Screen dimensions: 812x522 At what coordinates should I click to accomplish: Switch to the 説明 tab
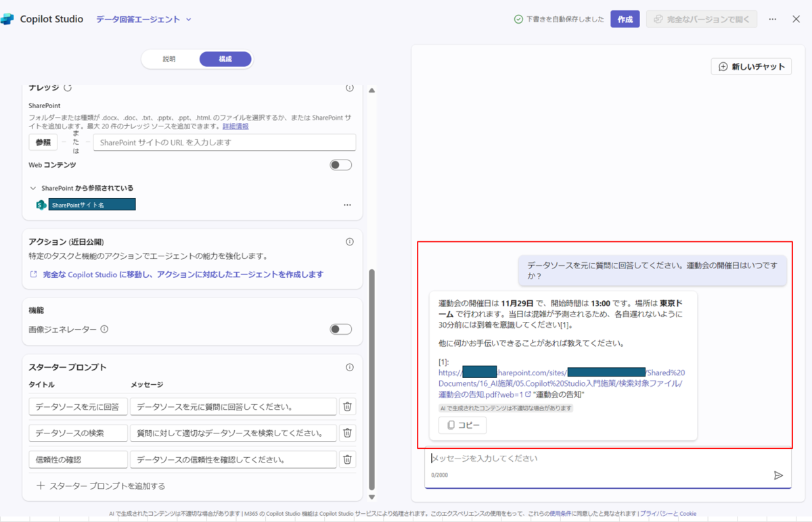tap(169, 60)
